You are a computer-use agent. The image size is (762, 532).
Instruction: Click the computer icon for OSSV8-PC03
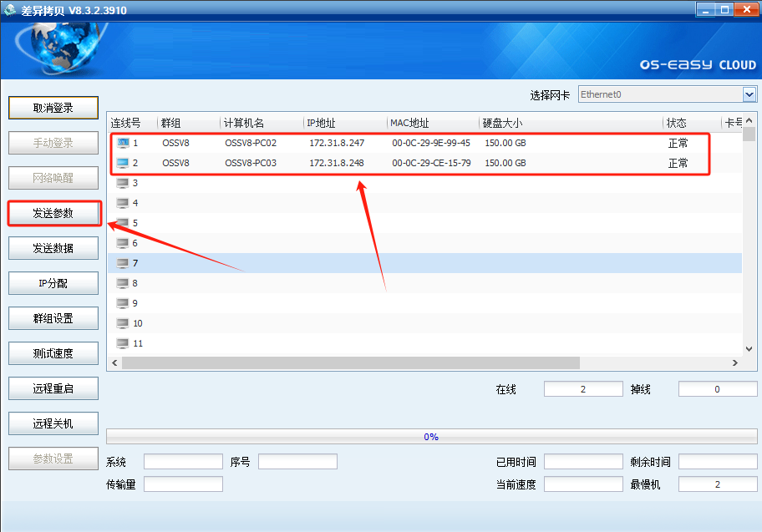[123, 163]
